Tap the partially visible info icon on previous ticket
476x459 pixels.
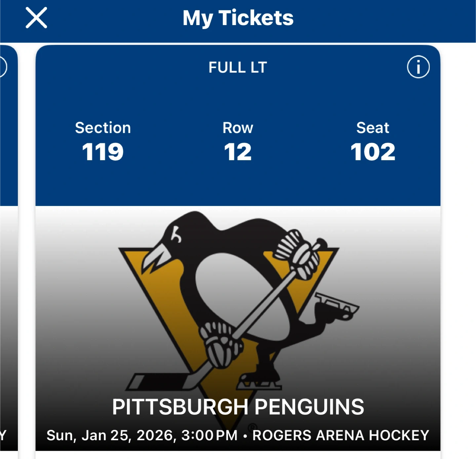pos(2,67)
